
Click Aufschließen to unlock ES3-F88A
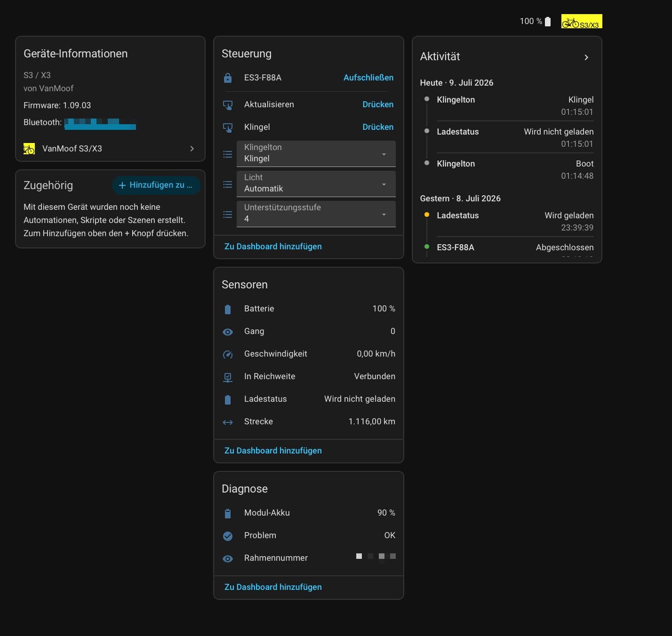(x=368, y=78)
